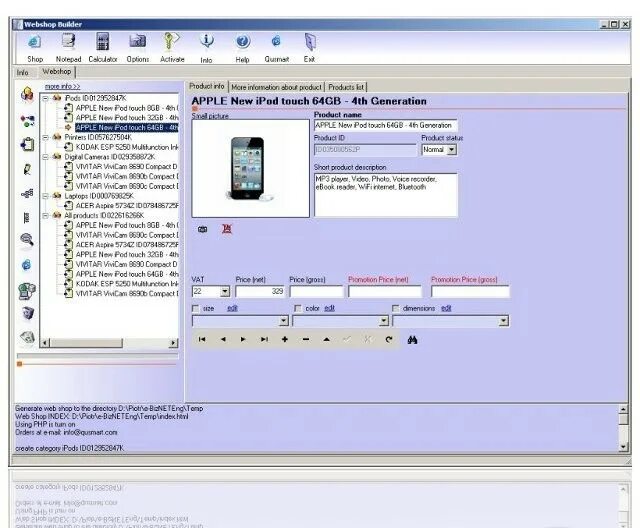The image size is (640, 528).
Task: Open the VAT dropdown
Action: tap(225, 291)
